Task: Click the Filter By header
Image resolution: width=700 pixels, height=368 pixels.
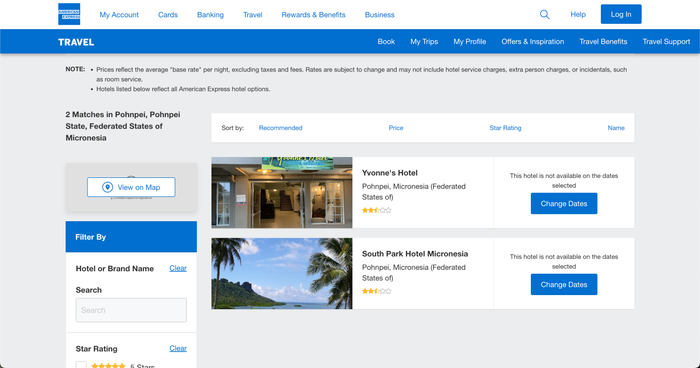Action: pyautogui.click(x=131, y=237)
